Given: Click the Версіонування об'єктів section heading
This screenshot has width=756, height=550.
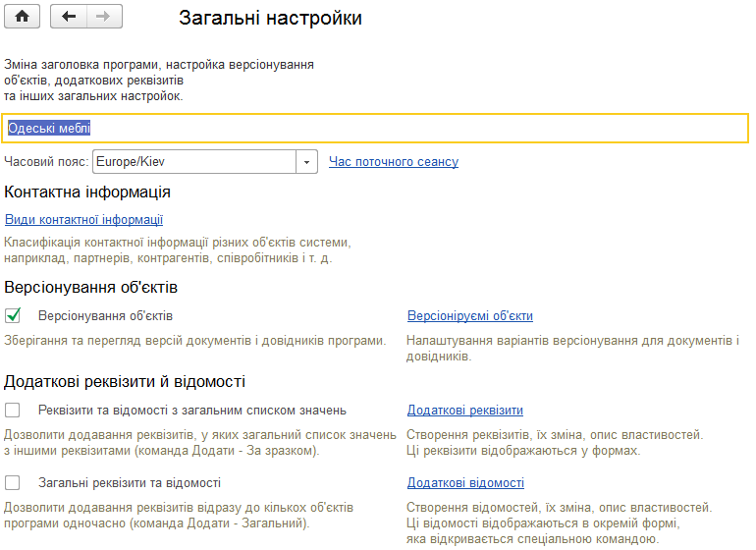Looking at the screenshot, I should tap(90, 287).
